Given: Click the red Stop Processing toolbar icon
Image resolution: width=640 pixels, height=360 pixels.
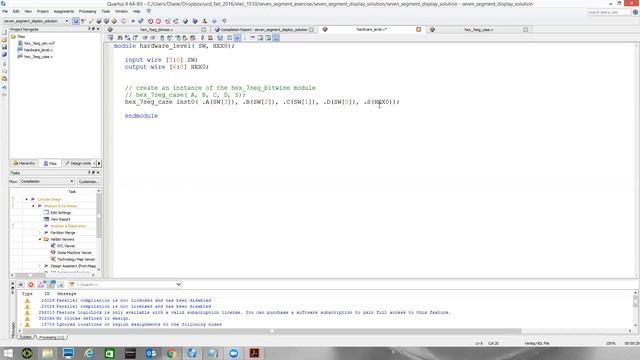Looking at the screenshot, I should [150, 21].
